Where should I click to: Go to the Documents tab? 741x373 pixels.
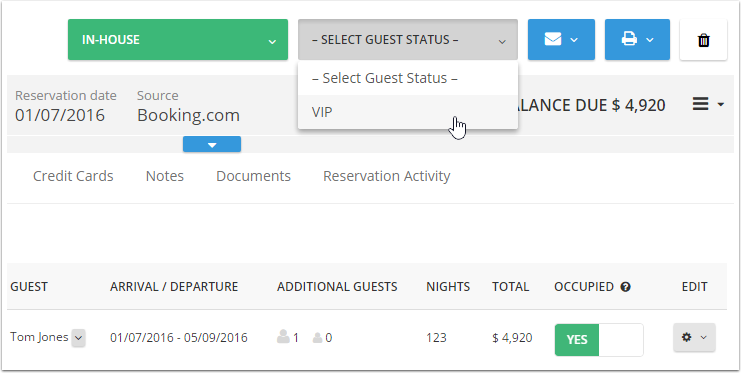click(253, 176)
